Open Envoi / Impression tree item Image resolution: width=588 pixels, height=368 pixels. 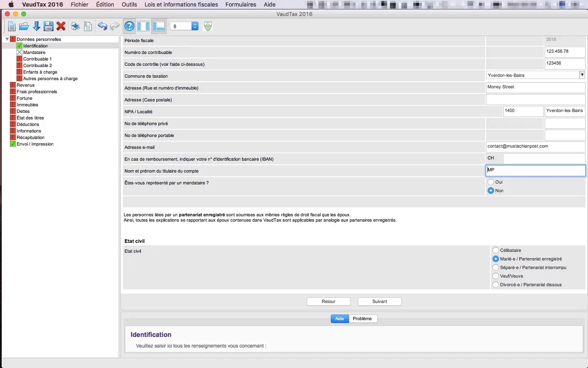[35, 144]
